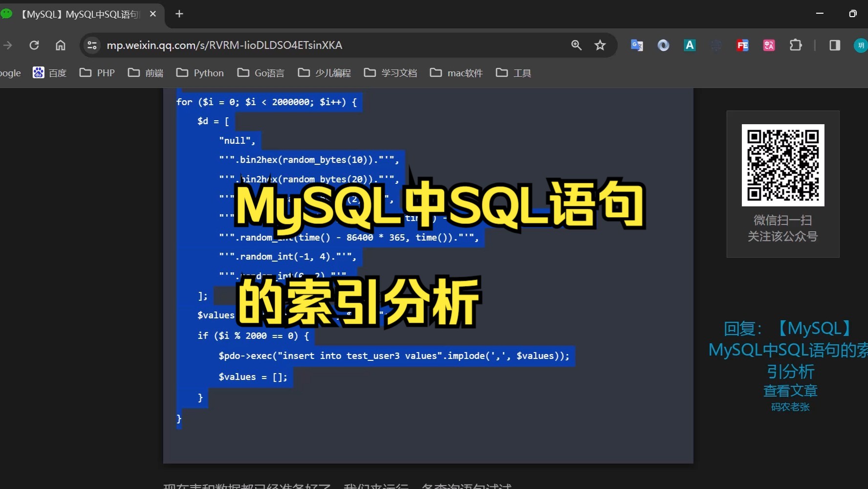Click the "null", code line
The height and width of the screenshot is (489, 868).
coord(237,141)
